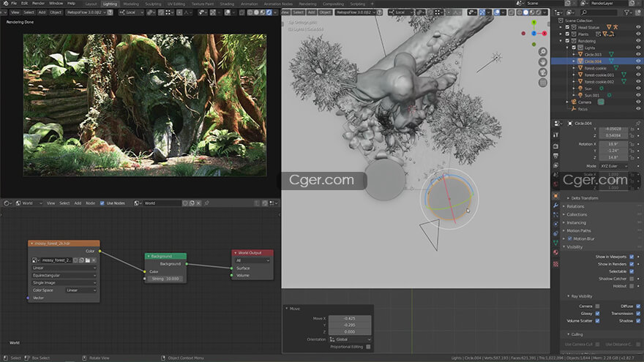The width and height of the screenshot is (644, 362).
Task: Toggle Head Statue collection exclude checkbox
Action: coord(568,27)
